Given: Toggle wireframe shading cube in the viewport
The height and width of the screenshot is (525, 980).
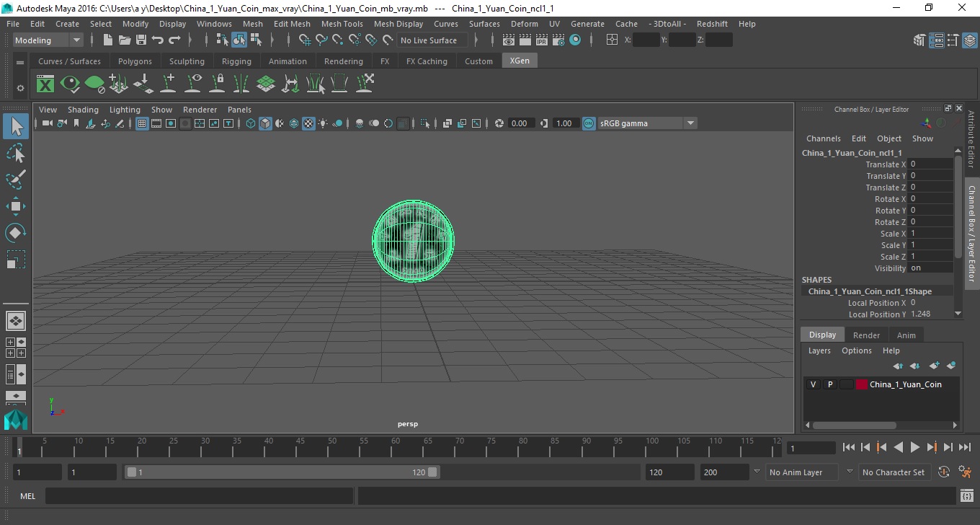Looking at the screenshot, I should pos(251,123).
